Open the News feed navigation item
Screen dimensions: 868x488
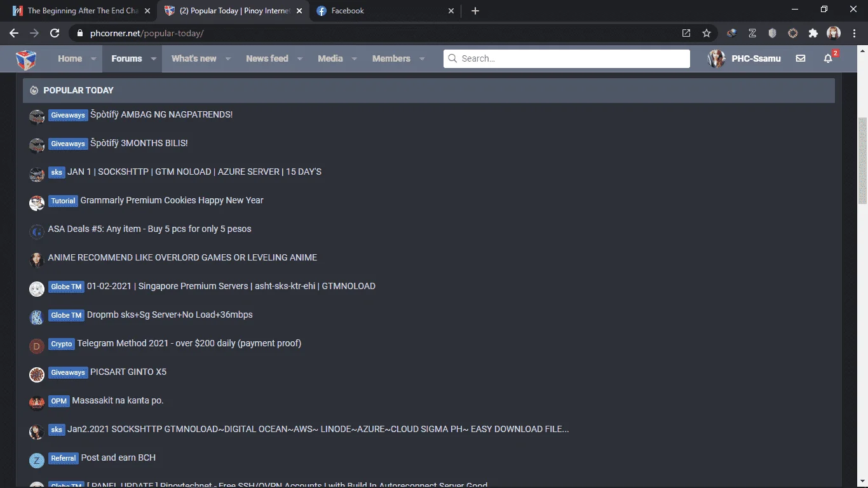coord(267,58)
